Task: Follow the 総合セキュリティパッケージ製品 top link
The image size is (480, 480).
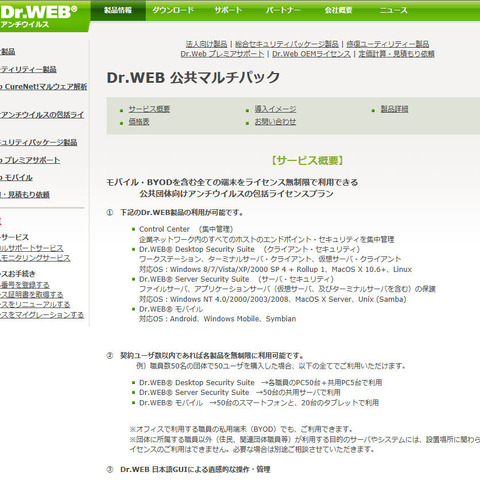Action: pyautogui.click(x=287, y=44)
